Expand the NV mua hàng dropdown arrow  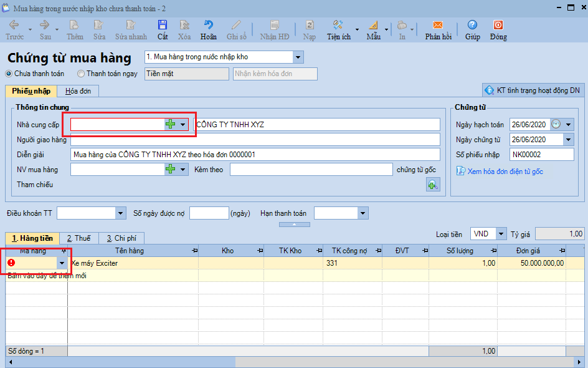[183, 170]
